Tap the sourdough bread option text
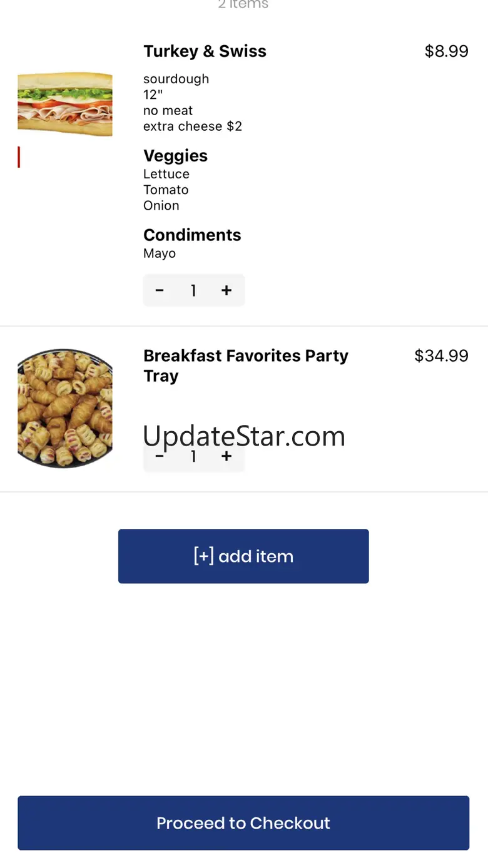Image resolution: width=488 pixels, height=868 pixels. pyautogui.click(x=176, y=79)
